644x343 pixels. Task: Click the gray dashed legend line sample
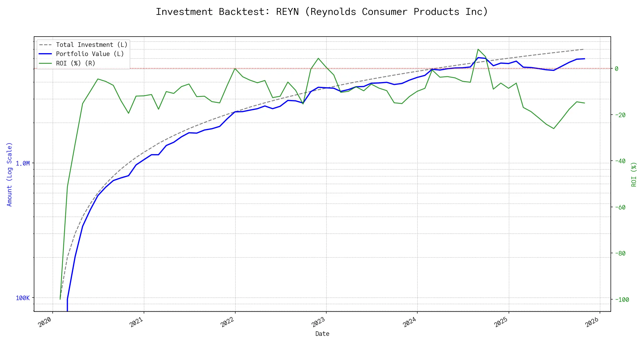point(46,45)
